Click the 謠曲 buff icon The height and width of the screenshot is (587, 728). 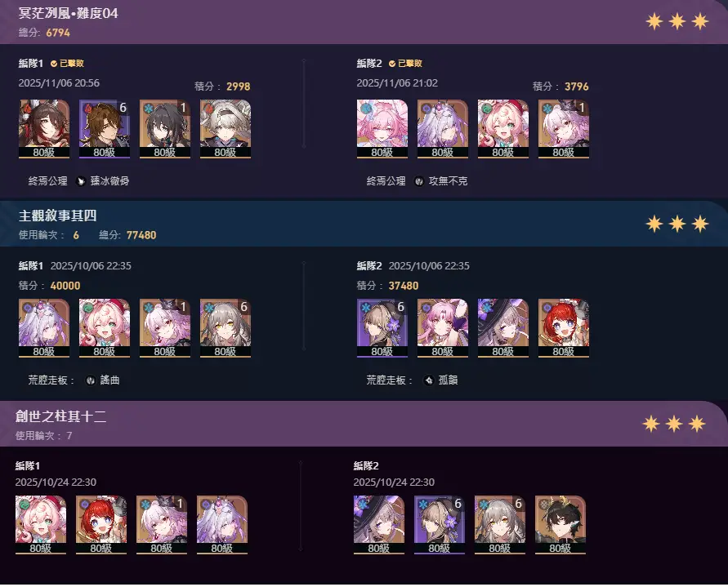click(x=91, y=380)
